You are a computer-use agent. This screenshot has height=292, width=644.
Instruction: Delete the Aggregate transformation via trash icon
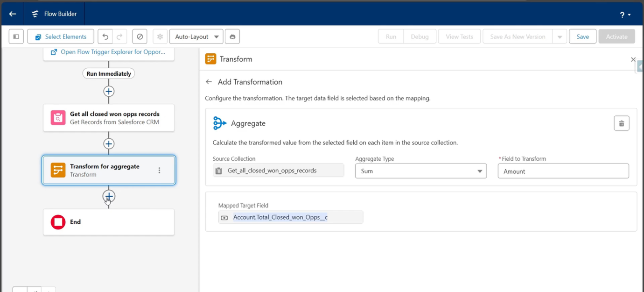point(621,123)
